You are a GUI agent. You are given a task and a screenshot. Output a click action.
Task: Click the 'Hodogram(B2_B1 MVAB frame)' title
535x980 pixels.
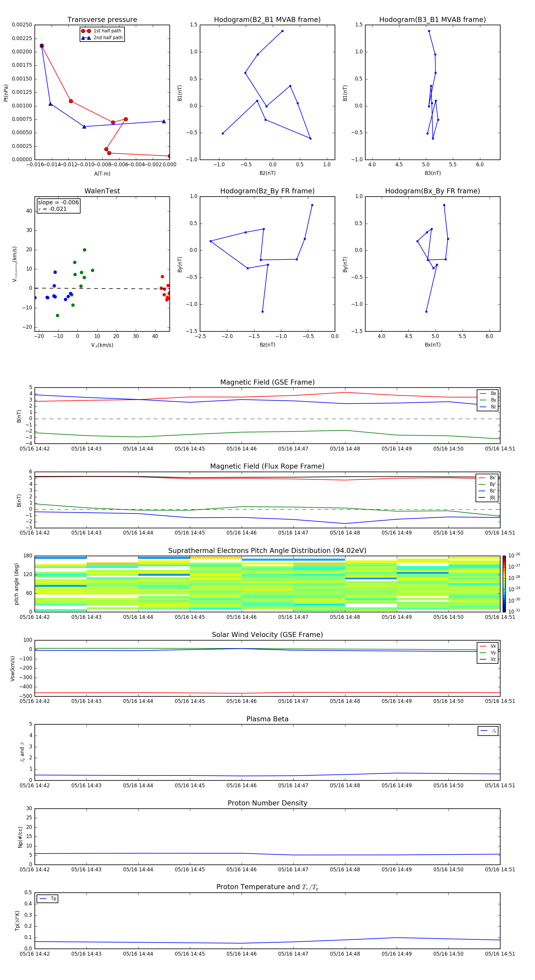(267, 20)
